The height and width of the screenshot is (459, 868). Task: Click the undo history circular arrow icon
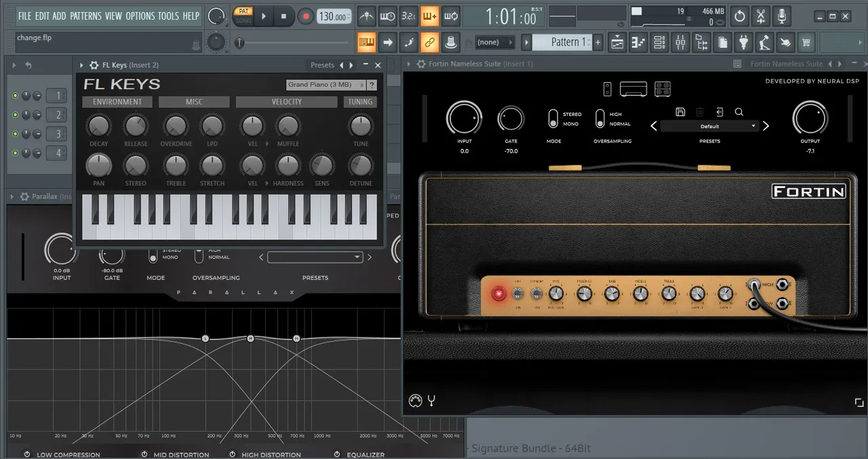(740, 16)
